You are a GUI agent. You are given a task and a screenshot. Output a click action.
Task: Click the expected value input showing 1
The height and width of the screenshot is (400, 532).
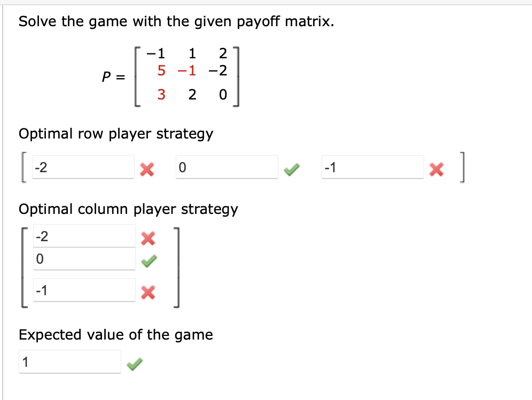click(69, 361)
